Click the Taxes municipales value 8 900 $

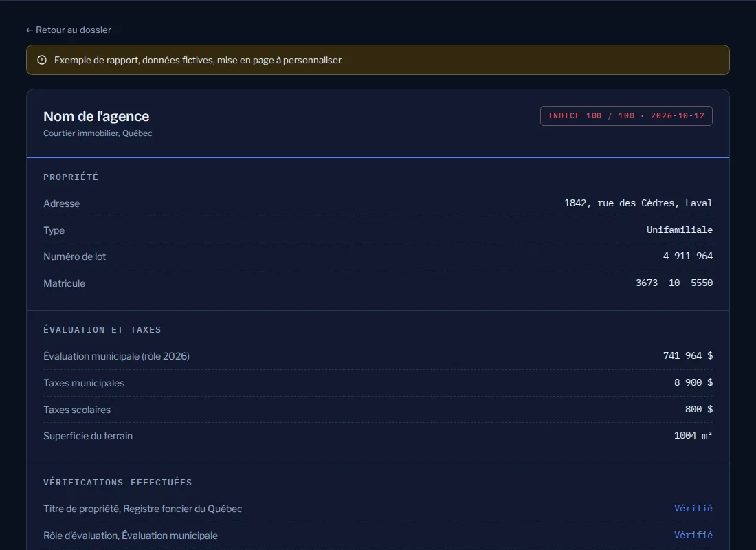point(693,382)
